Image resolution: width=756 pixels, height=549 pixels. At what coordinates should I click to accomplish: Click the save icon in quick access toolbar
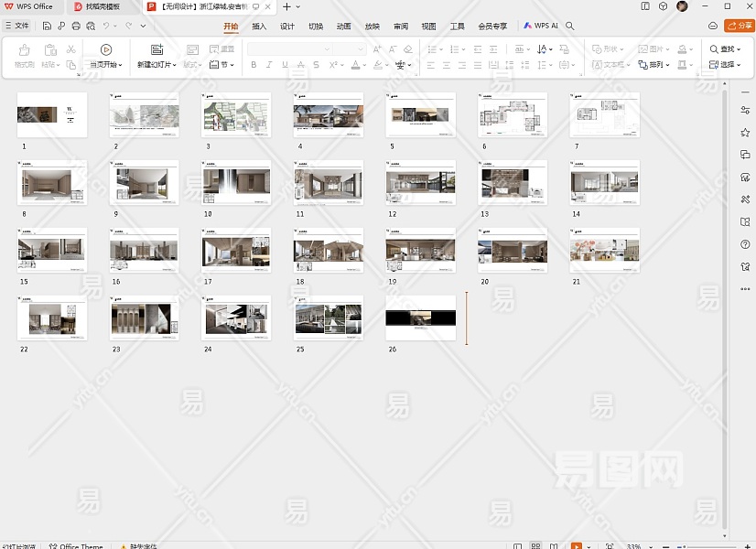[47, 27]
